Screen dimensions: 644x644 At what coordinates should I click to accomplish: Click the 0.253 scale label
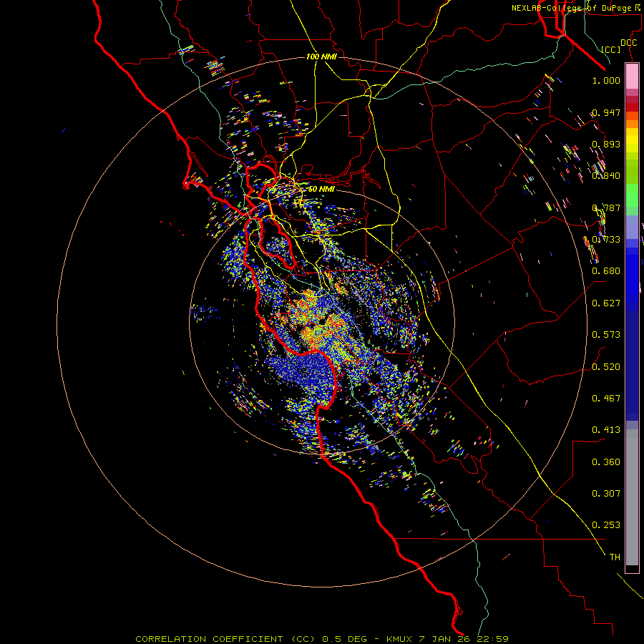click(606, 525)
